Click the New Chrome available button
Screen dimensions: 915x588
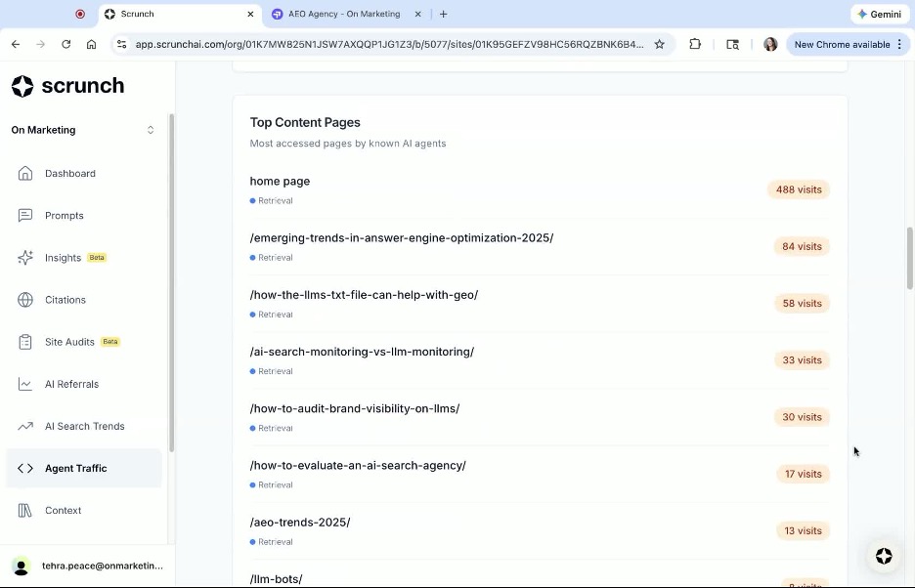coord(843,44)
